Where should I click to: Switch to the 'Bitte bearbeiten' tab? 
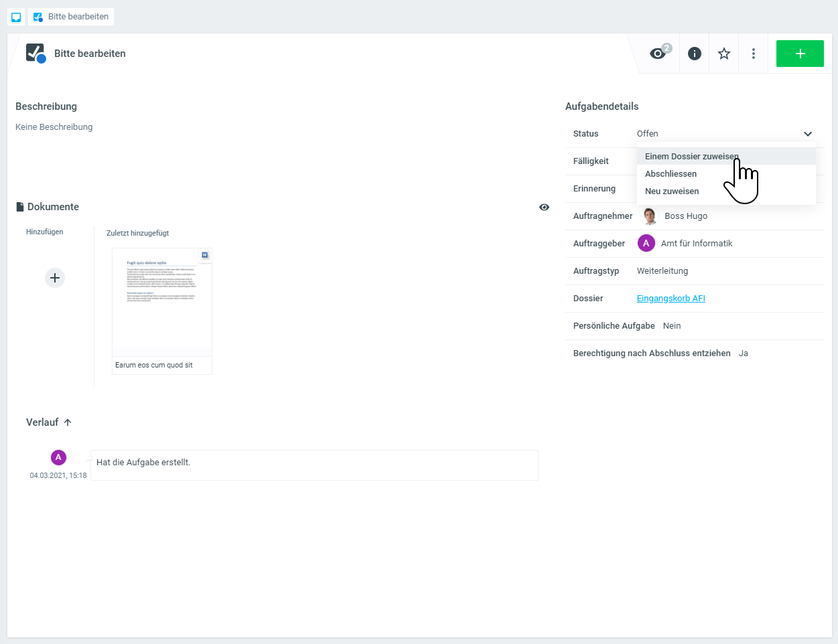pos(71,17)
